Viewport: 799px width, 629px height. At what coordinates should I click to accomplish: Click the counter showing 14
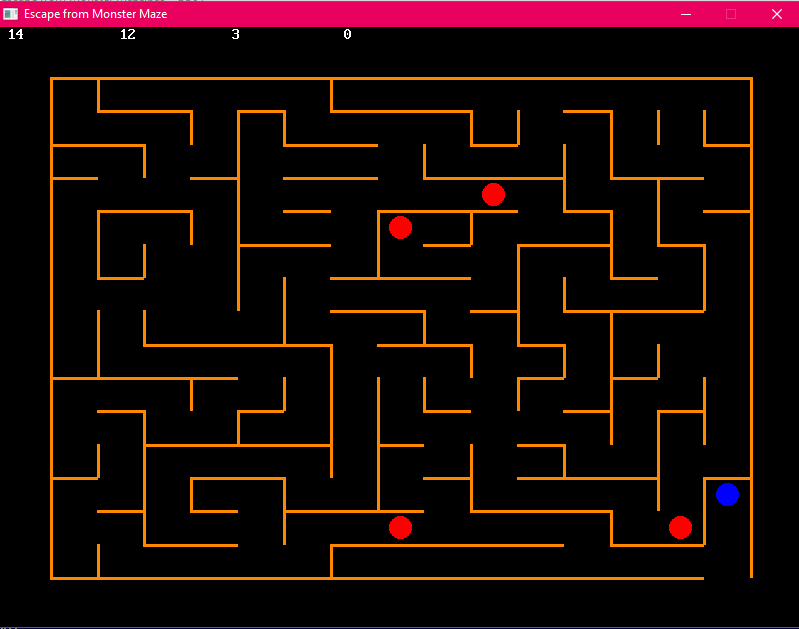(x=16, y=35)
